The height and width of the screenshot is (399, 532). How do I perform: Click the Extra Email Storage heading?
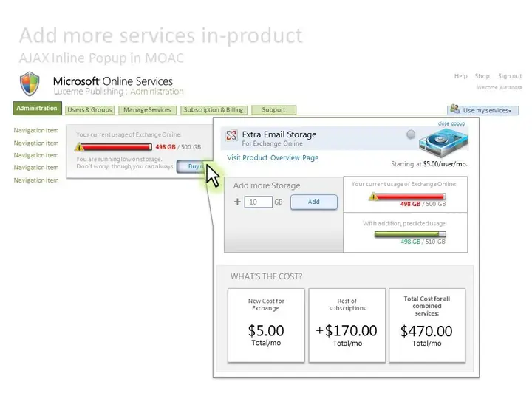click(279, 134)
